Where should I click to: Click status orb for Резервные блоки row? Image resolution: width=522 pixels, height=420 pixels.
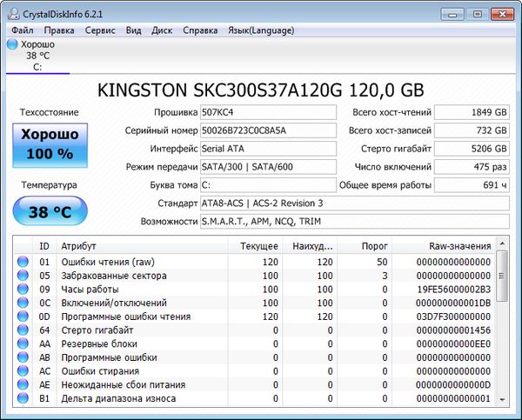pos(23,344)
